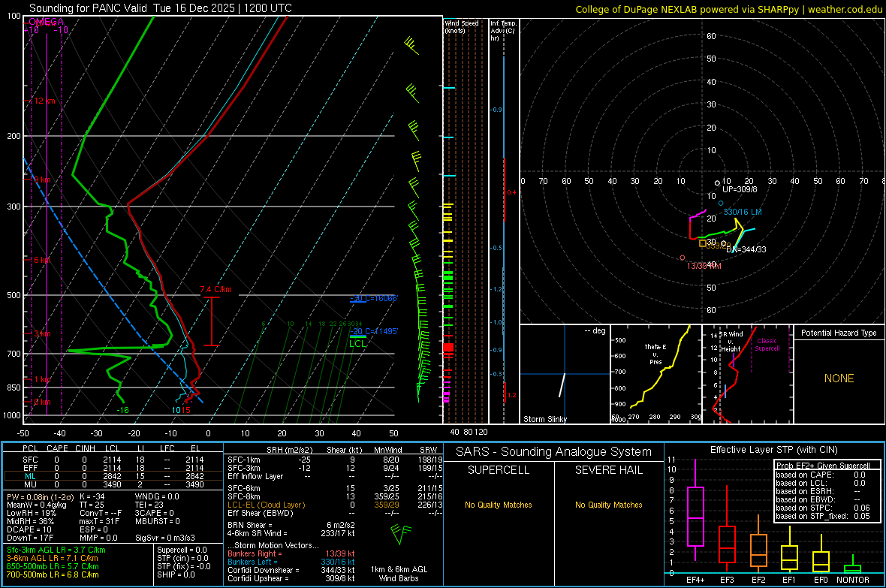Click the 13/39 RM hodograph label
This screenshot has width=886, height=588.
coord(704,266)
